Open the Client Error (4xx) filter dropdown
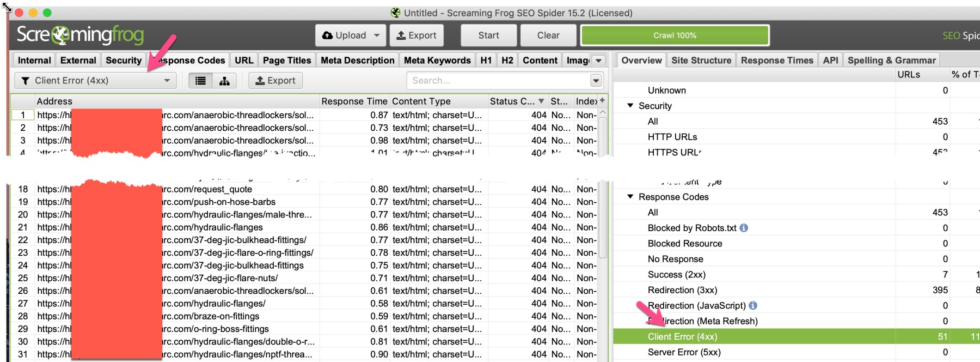980x362 pixels. coord(95,81)
